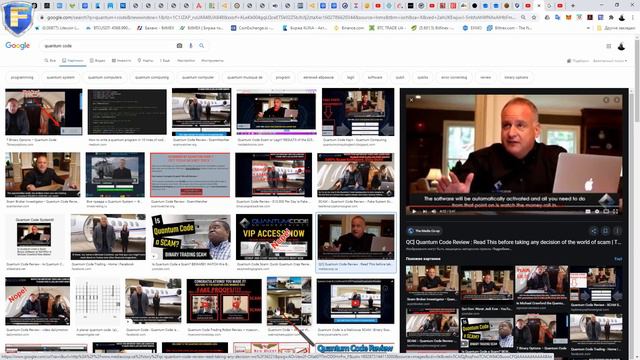Click the camera search-by-image icon
This screenshot has width=640, height=360.
click(x=179, y=46)
